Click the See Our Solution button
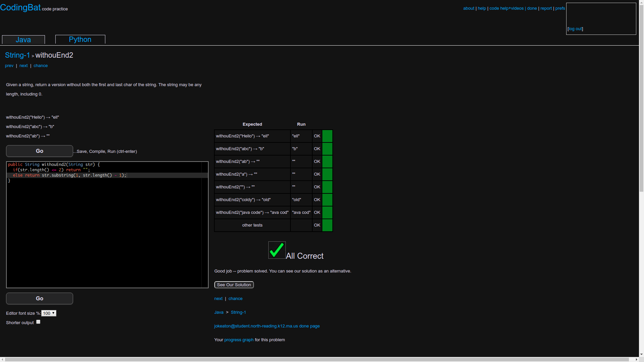 [x=234, y=285]
